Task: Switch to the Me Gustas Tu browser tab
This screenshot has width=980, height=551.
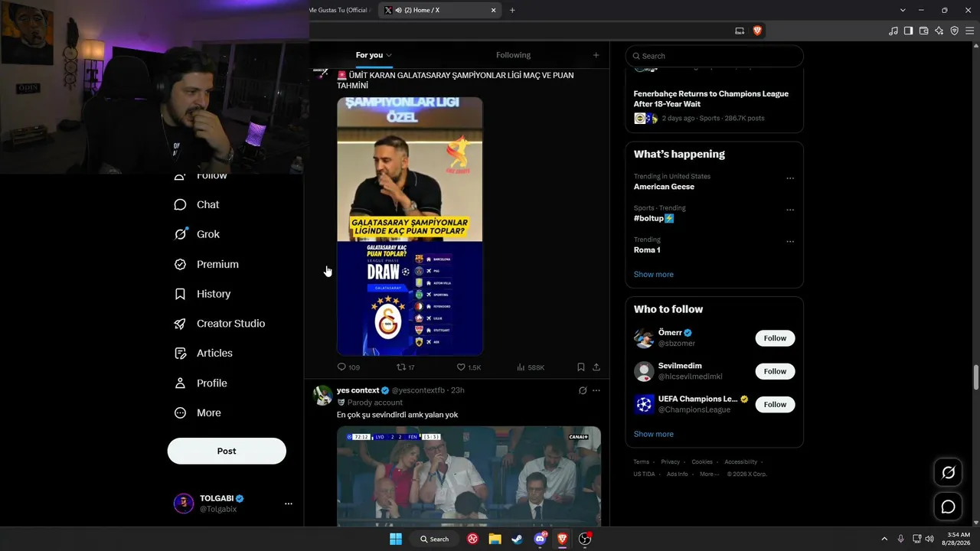Action: tap(339, 10)
